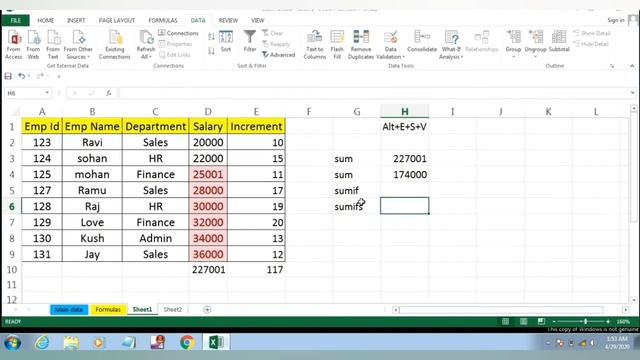Select cell with Alt+E+S+V
640x360 pixels.
(x=404, y=127)
